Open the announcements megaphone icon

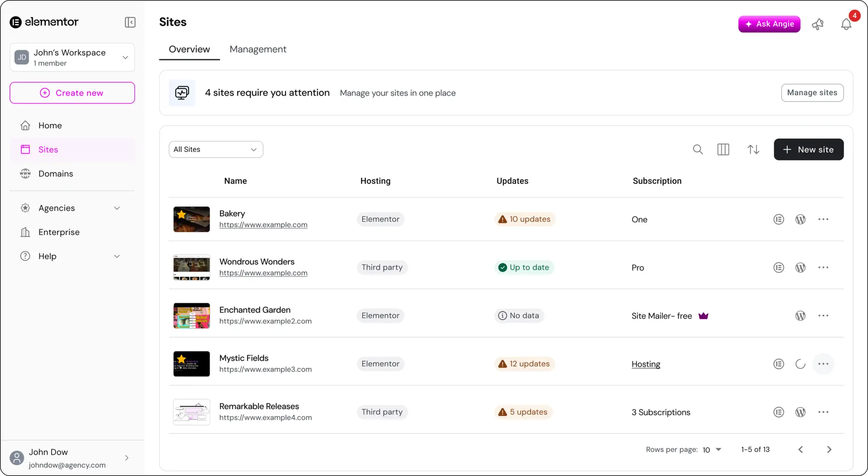pos(817,24)
